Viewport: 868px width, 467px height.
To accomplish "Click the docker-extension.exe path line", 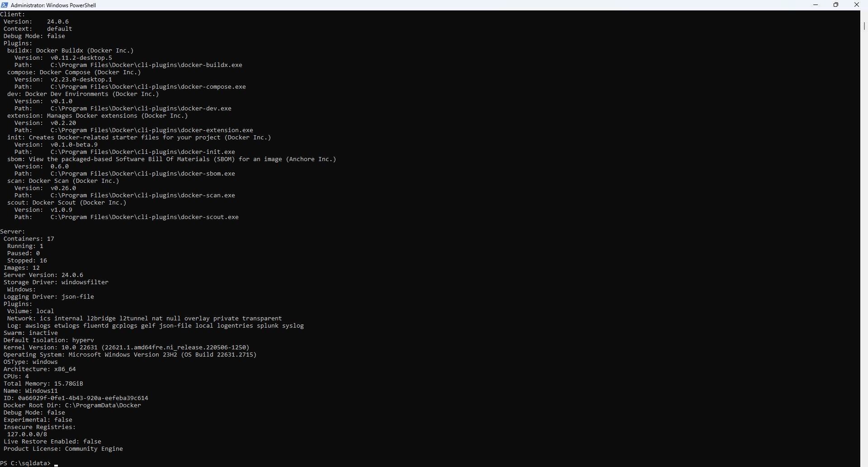I will [x=134, y=130].
